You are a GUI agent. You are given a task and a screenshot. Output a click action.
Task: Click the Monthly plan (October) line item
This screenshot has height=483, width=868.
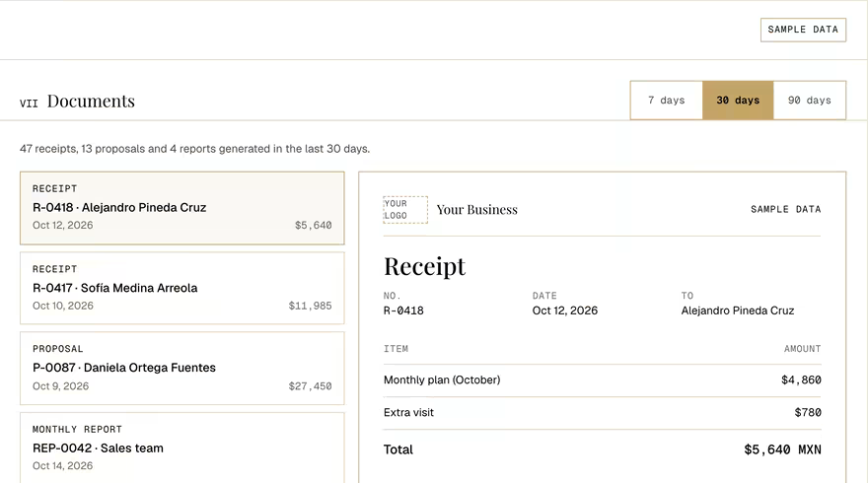click(442, 380)
